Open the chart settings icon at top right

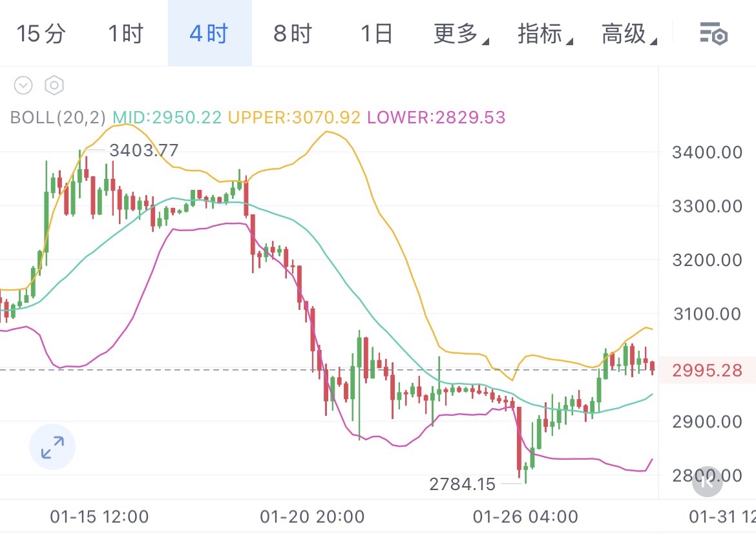pos(714,34)
